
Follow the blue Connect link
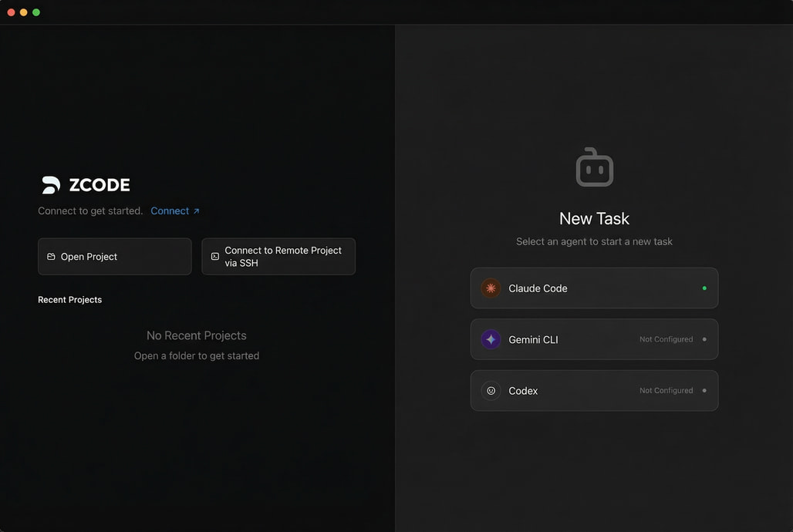tap(170, 211)
